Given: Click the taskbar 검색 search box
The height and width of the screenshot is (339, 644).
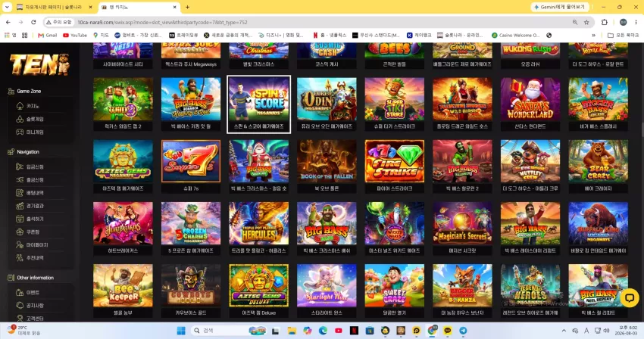Looking at the screenshot, I should pyautogui.click(x=230, y=331).
